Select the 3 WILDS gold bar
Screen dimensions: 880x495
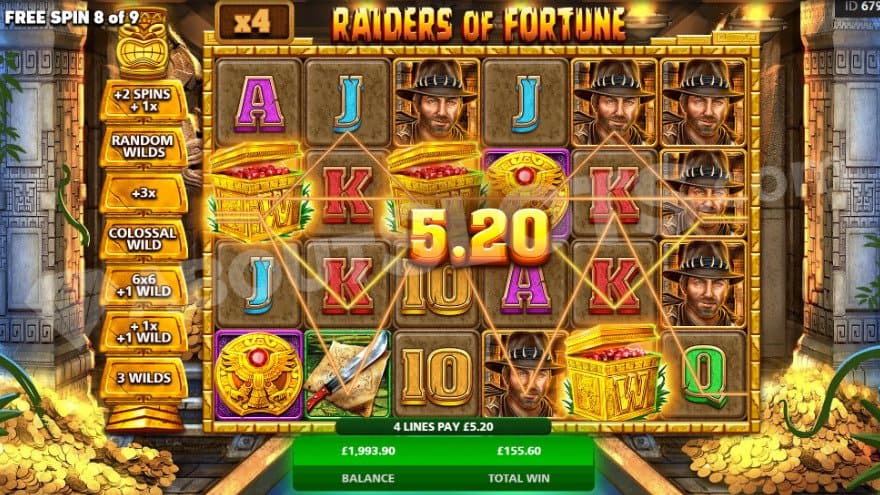[144, 378]
